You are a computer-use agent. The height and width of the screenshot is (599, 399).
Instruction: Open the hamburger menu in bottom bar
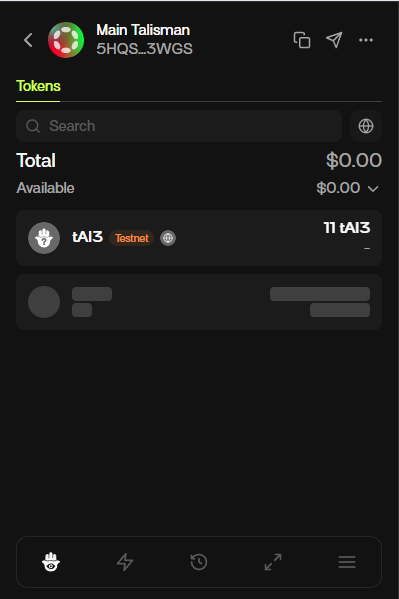tap(347, 562)
